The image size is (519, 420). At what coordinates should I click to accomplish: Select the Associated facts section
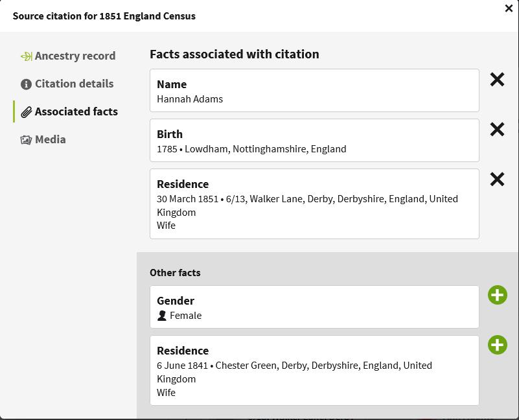[76, 112]
